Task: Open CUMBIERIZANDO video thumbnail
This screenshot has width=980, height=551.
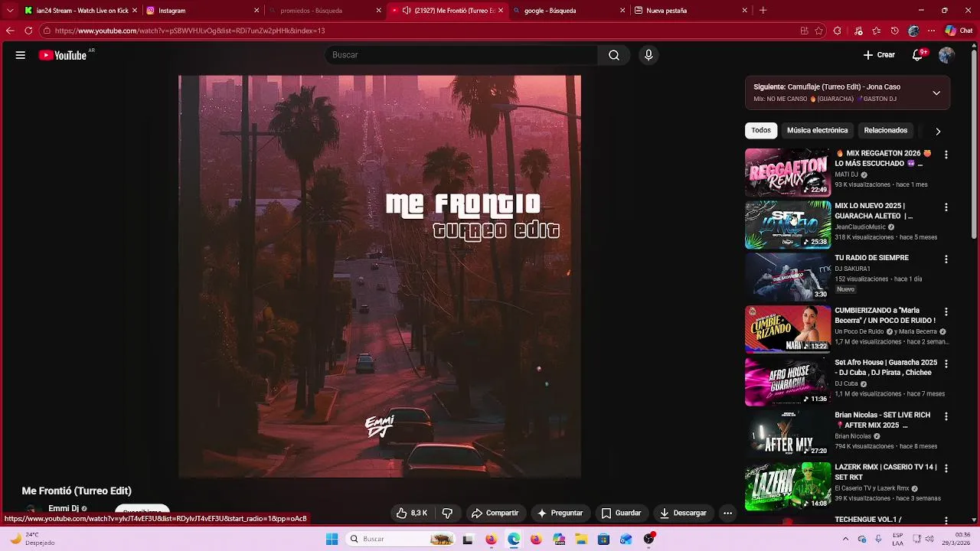Action: [x=788, y=329]
